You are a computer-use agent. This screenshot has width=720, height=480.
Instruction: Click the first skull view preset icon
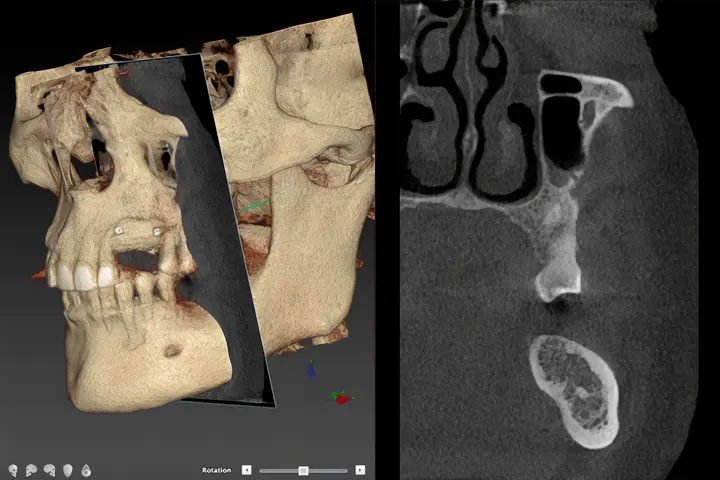click(x=13, y=470)
